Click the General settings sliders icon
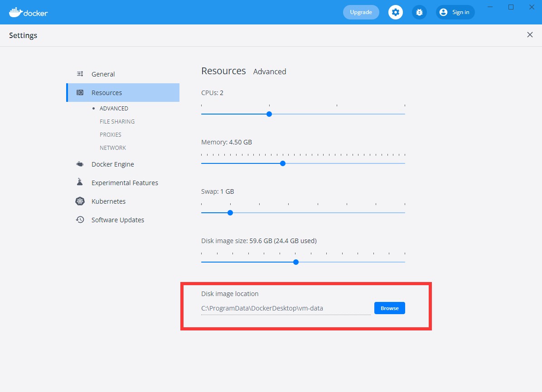542x392 pixels. pyautogui.click(x=80, y=74)
